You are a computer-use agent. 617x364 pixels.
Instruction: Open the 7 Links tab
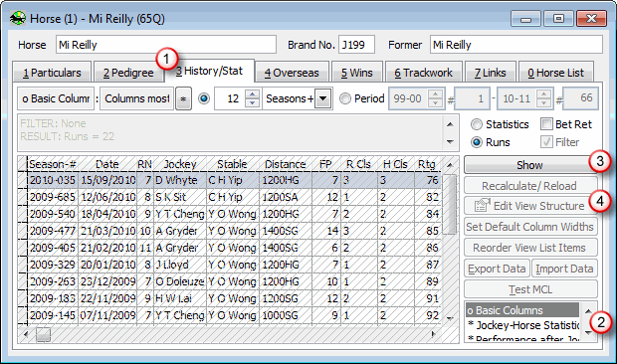click(491, 73)
